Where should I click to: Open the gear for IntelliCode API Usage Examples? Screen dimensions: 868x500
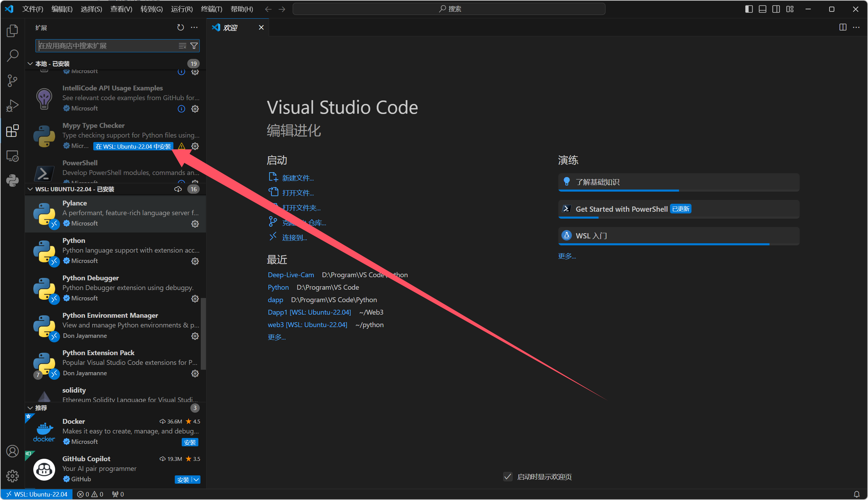[x=195, y=109]
